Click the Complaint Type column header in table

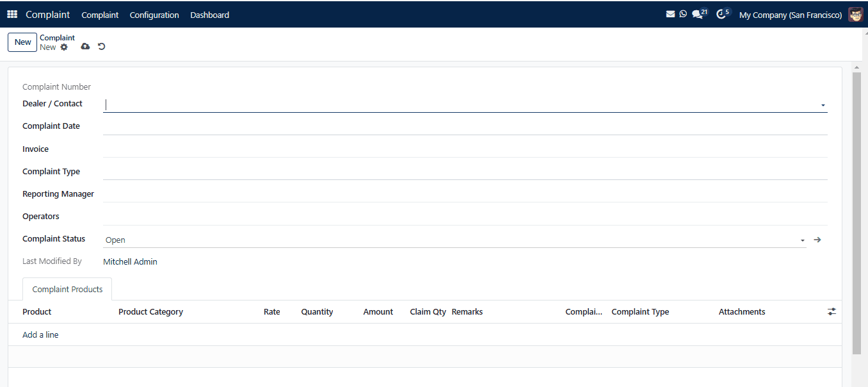640,311
